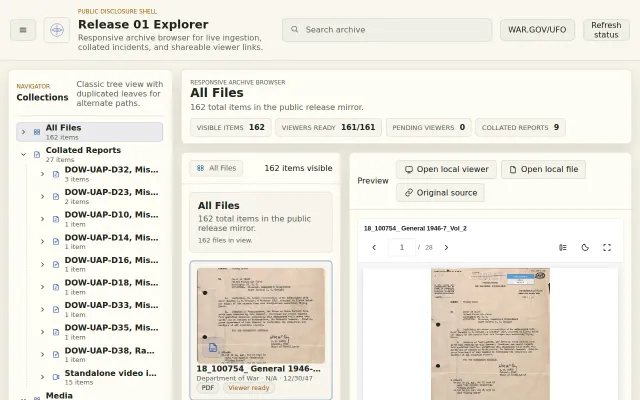Expand the All Files tree chevron
The image size is (640, 400).
pyautogui.click(x=23, y=132)
